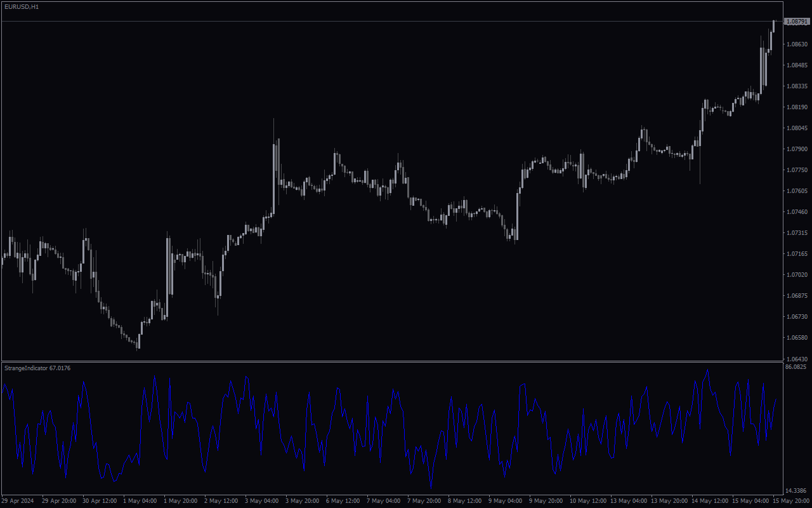Click the 1.08335 price axis label
The height and width of the screenshot is (508, 812).
797,86
